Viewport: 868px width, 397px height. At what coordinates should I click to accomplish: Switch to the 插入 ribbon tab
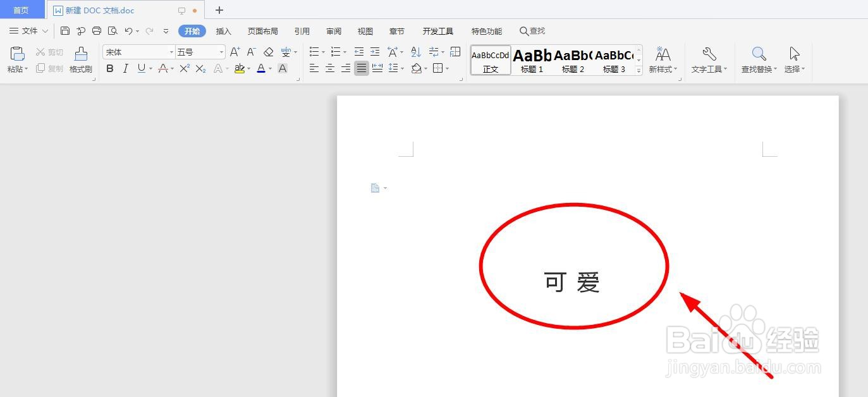point(223,30)
